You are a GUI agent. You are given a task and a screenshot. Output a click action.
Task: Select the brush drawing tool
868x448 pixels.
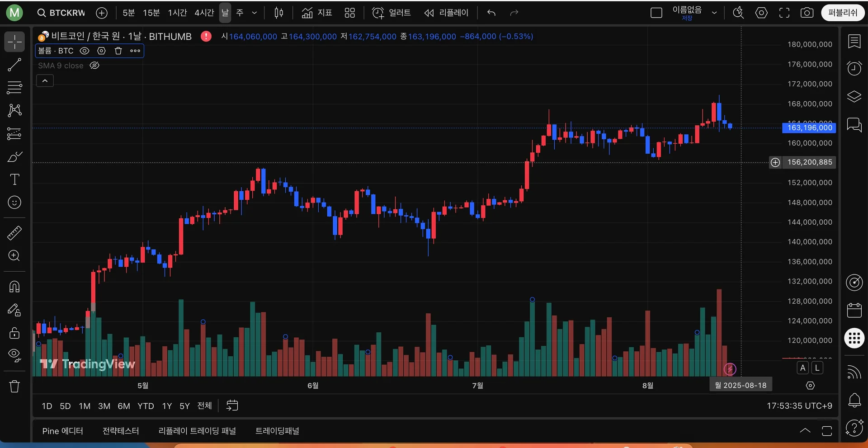point(14,157)
